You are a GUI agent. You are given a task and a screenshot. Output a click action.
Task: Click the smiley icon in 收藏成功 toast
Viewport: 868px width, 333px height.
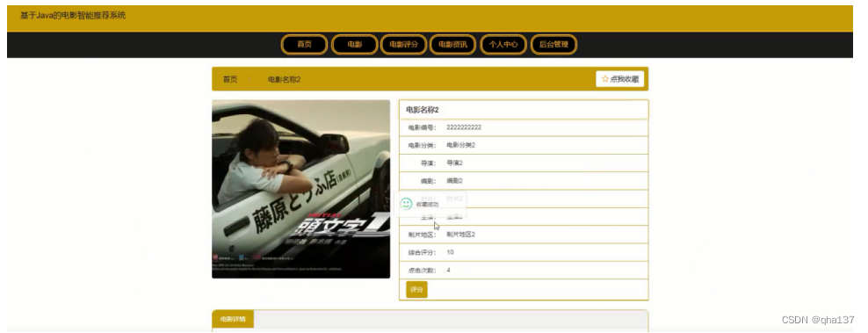click(406, 204)
